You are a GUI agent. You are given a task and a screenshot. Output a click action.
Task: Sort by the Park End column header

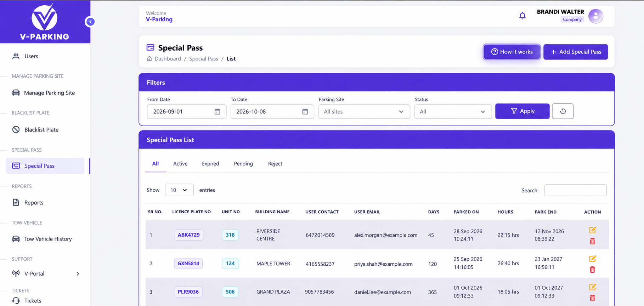(x=546, y=212)
